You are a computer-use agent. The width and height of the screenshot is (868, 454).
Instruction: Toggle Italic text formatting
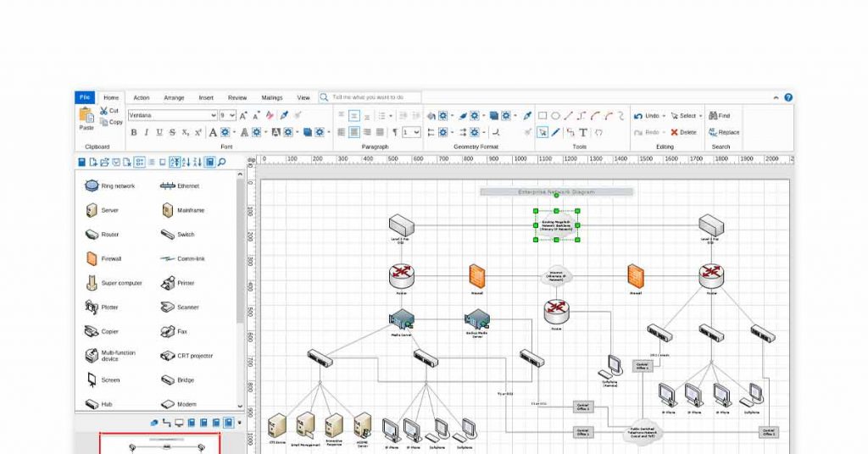tap(146, 132)
